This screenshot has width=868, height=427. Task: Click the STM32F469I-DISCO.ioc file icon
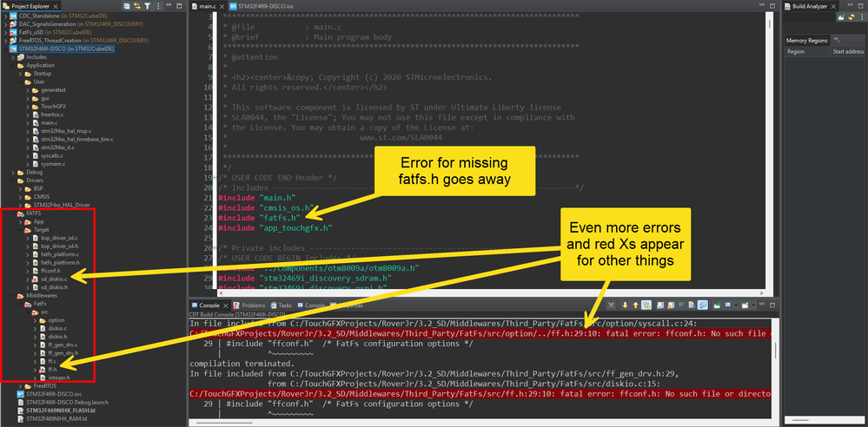21,394
